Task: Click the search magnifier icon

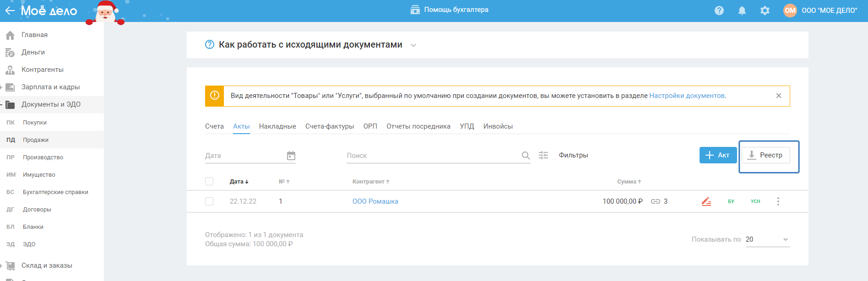Action: [x=526, y=156]
